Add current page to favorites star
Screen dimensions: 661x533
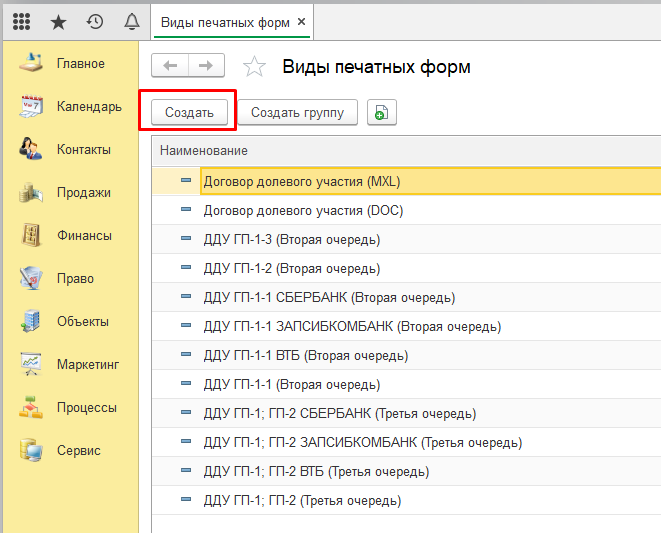point(255,67)
